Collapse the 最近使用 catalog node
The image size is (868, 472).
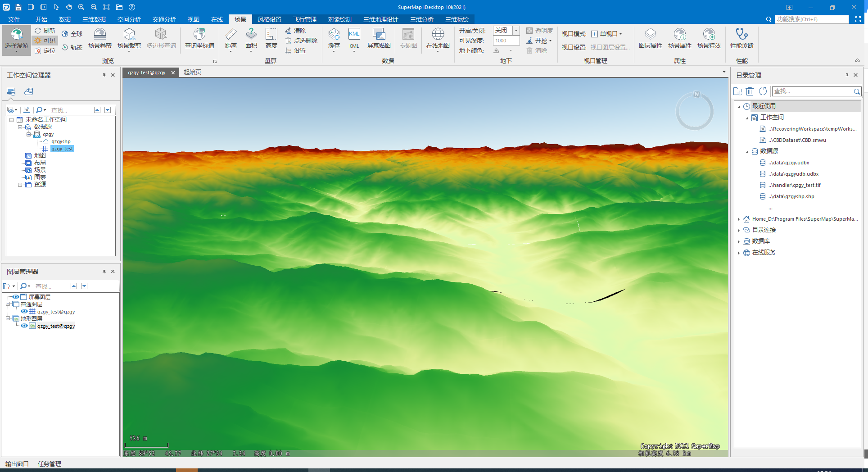(739, 106)
